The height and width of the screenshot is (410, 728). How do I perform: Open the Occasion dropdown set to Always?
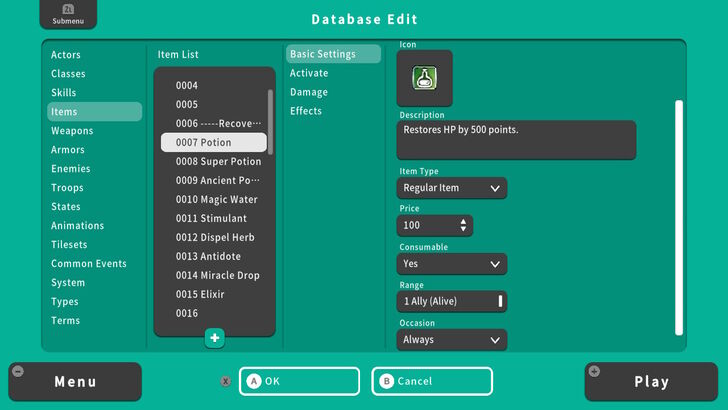[x=452, y=339]
